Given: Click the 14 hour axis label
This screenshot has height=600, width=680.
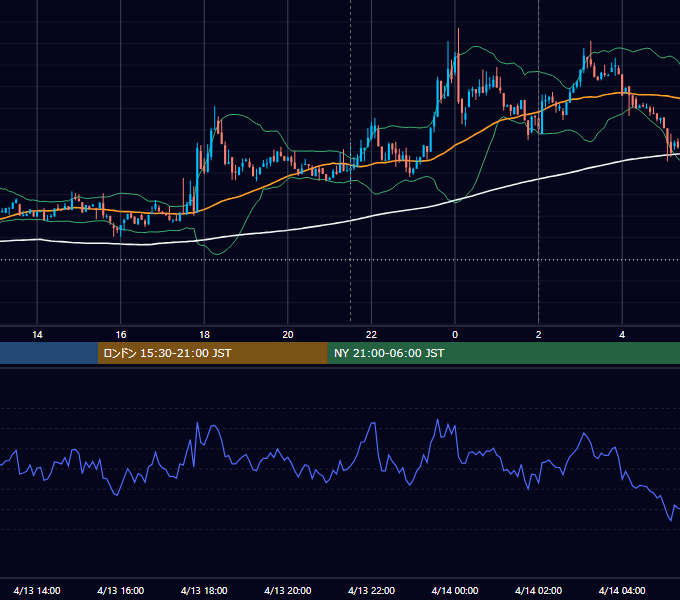Looking at the screenshot, I should point(37,335).
